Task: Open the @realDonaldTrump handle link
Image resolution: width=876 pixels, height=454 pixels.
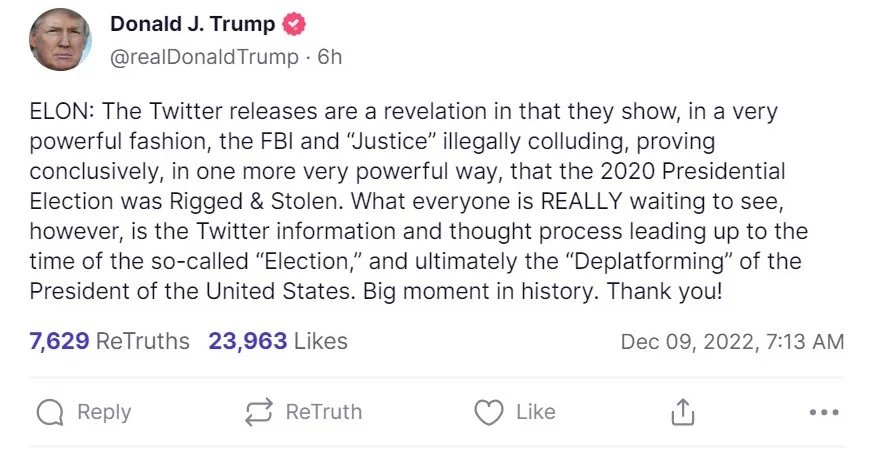Action: tap(204, 57)
